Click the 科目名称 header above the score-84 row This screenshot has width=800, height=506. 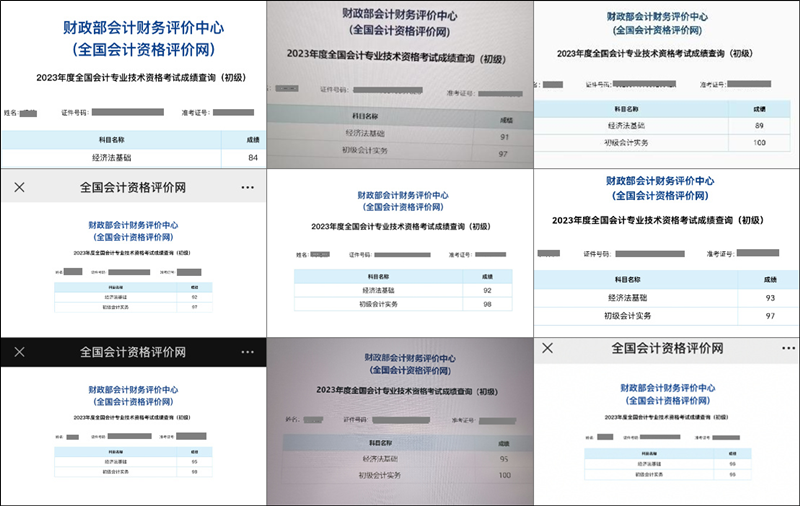(x=112, y=140)
